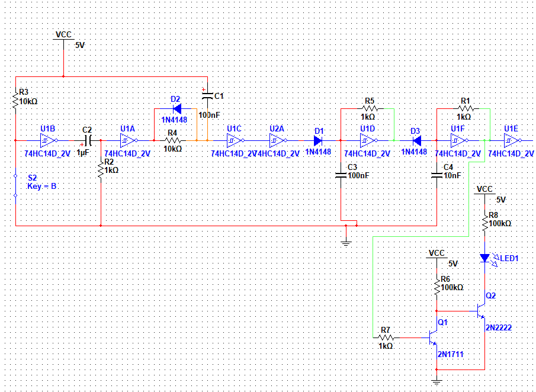Select the R7 resistor symbol
The height and width of the screenshot is (392, 536).
386,338
